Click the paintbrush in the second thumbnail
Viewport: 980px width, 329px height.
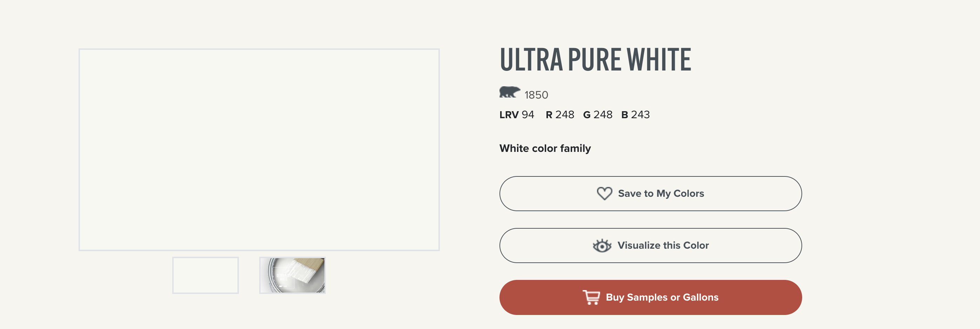tap(307, 269)
